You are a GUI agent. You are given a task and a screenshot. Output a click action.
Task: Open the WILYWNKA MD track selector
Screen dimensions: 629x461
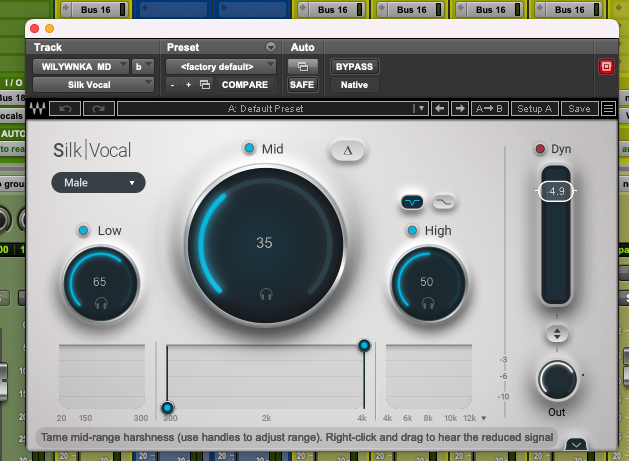pos(81,67)
